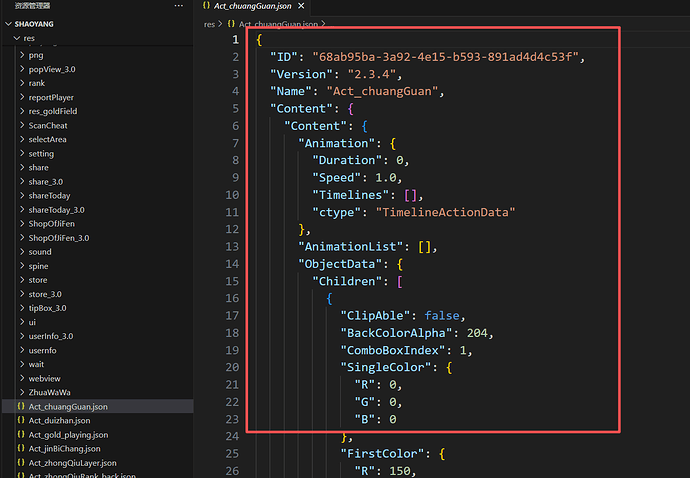Close the Act_chuangGuan.json editor tab
Image resolution: width=690 pixels, height=478 pixels.
pos(301,6)
